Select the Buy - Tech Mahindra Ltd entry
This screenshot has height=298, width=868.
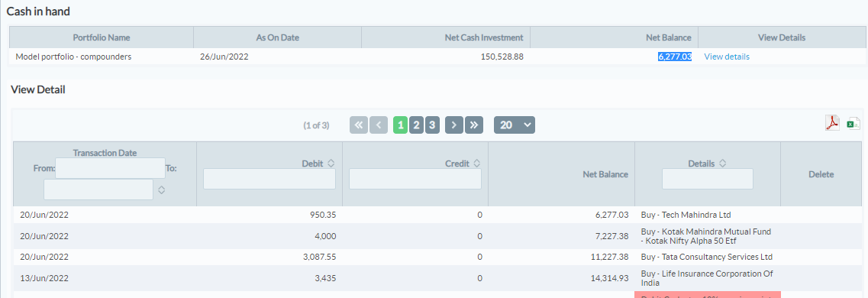click(x=686, y=215)
